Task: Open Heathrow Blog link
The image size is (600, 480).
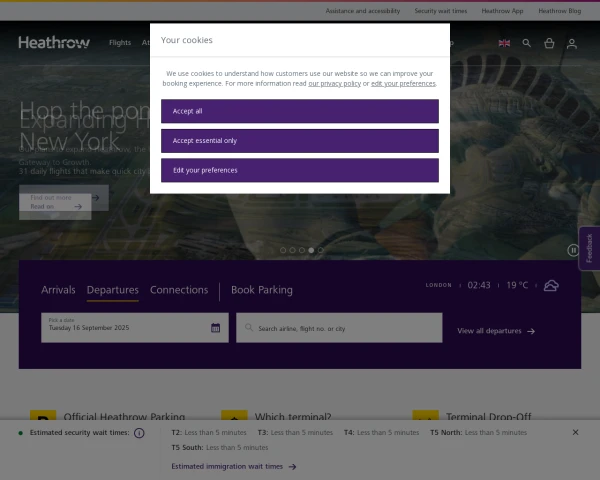Action: click(559, 11)
